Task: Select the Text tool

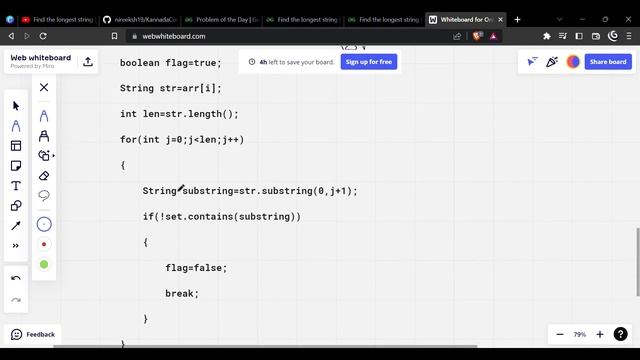Action: pos(16,186)
